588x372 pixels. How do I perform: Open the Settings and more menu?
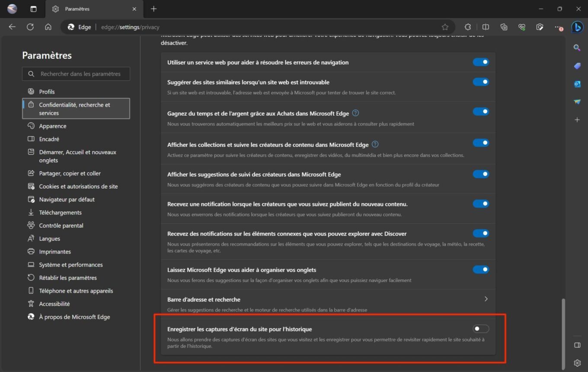point(558,27)
